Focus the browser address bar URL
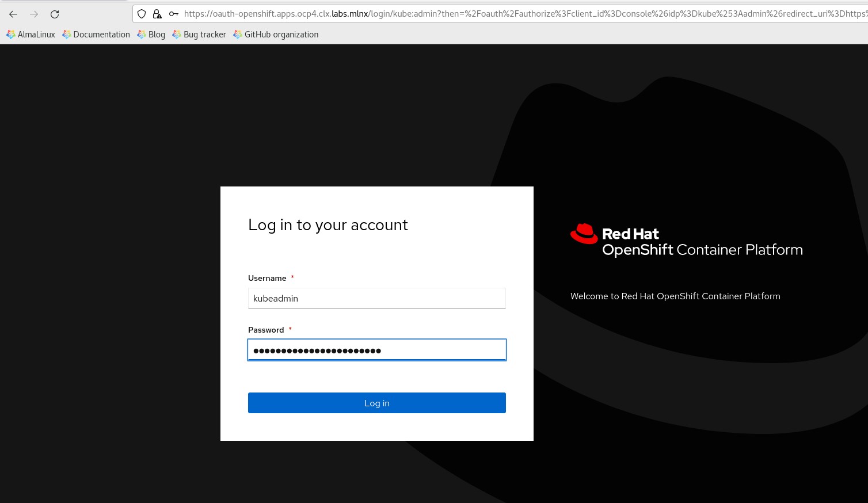Image resolution: width=868 pixels, height=503 pixels. point(525,14)
